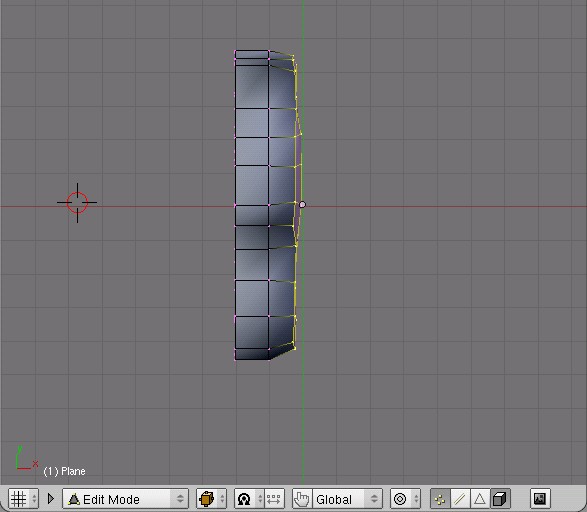The image size is (587, 512).
Task: Click the X/Y axis orientation indicator
Action: pos(26,458)
